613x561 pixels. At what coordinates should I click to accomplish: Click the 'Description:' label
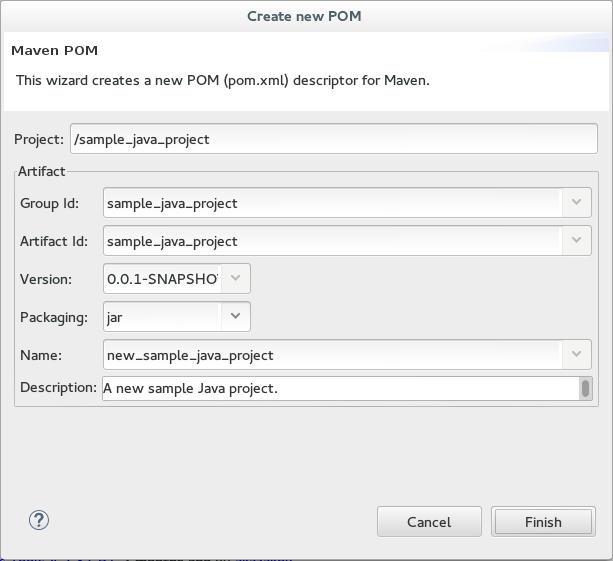[x=58, y=387]
